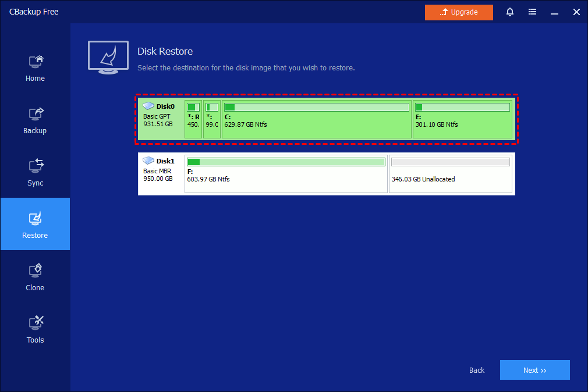Select the E: 301.10 GB partition
Screen dimensions: 588x392
463,124
